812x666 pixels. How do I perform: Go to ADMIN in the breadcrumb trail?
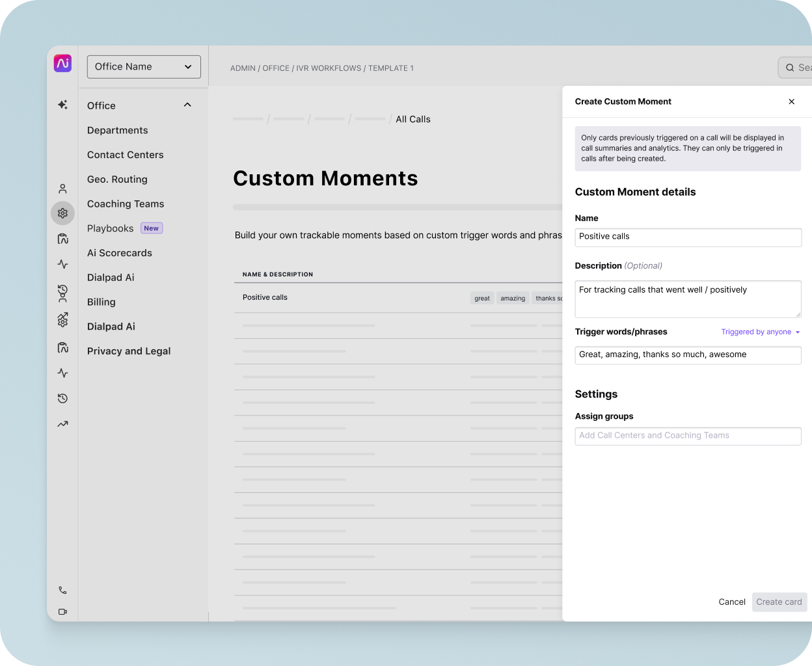pos(243,68)
